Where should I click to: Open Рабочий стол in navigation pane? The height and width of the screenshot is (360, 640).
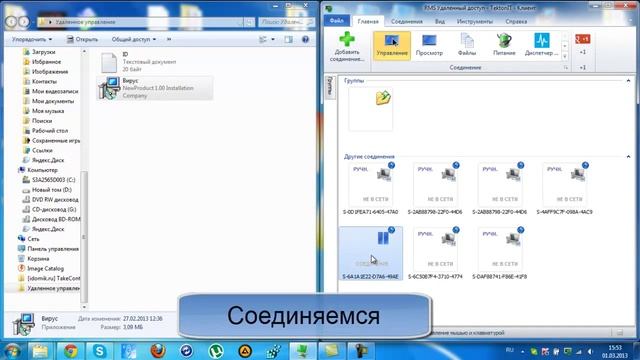(x=46, y=131)
